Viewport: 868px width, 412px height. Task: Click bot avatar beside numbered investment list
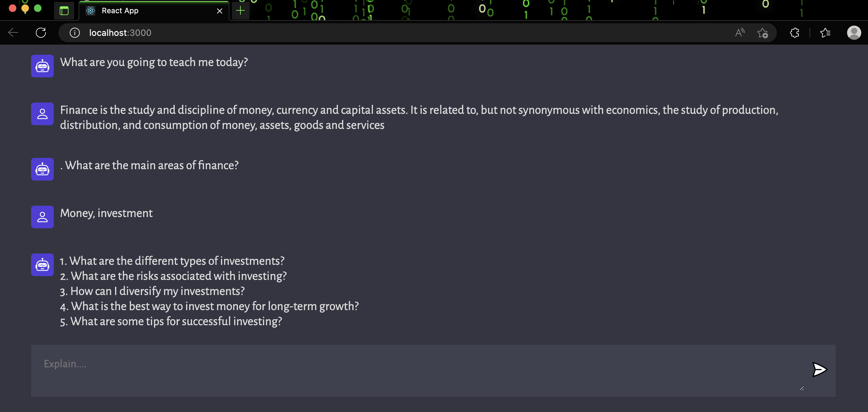pyautogui.click(x=42, y=265)
